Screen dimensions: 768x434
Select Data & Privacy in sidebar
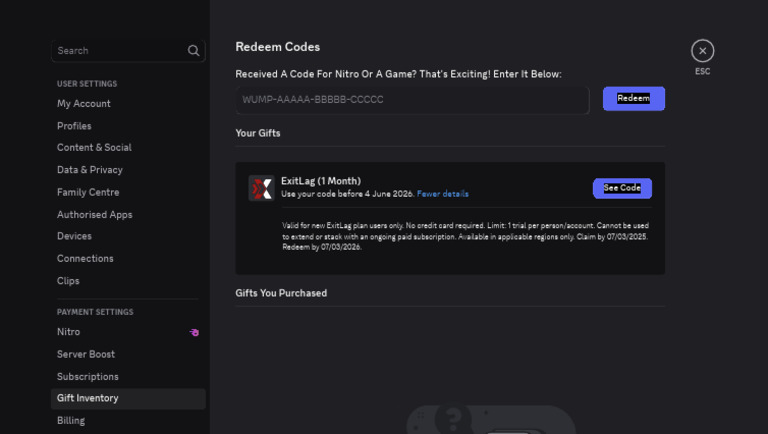coord(90,170)
